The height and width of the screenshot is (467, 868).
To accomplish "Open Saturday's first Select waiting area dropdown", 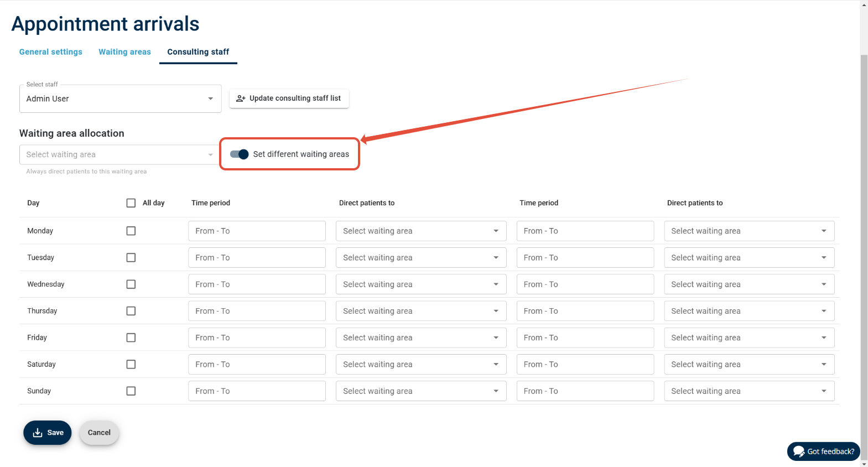I will [421, 364].
